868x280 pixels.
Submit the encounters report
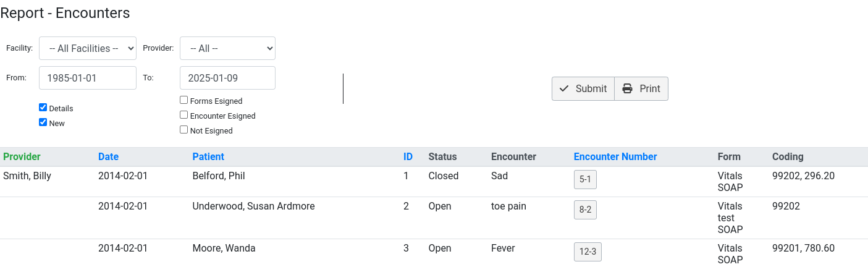(x=583, y=88)
